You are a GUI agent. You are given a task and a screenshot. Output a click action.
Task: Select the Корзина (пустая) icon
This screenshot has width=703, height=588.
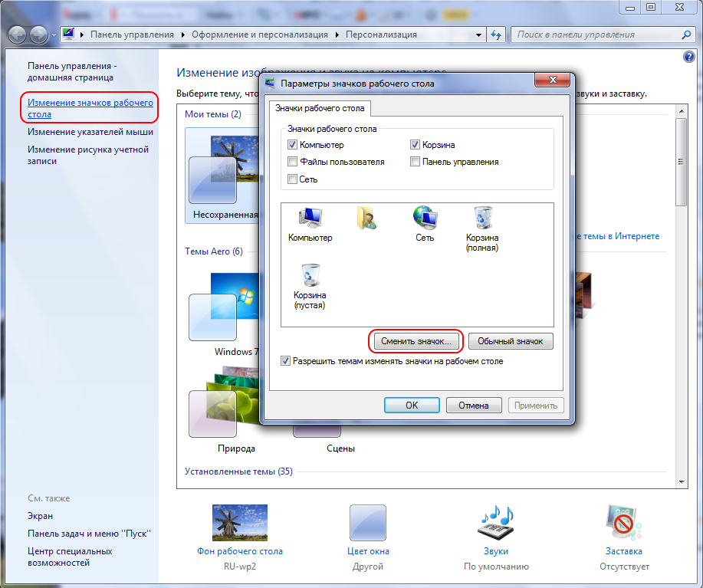click(x=310, y=287)
